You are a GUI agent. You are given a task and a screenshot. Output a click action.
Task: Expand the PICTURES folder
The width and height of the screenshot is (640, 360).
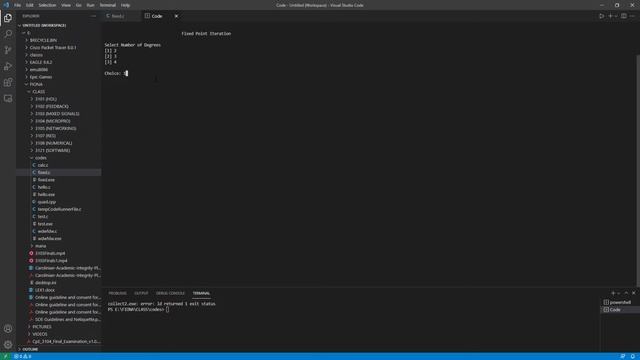click(x=42, y=327)
